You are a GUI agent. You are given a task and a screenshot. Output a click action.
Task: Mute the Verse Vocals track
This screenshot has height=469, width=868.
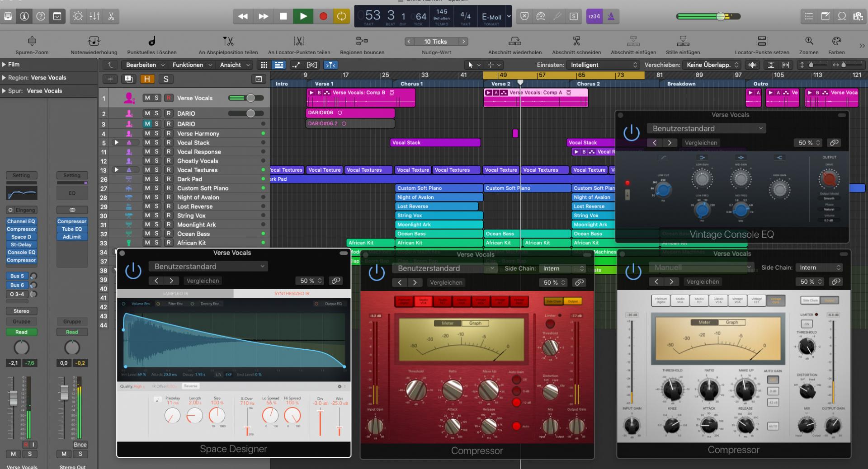coord(147,98)
